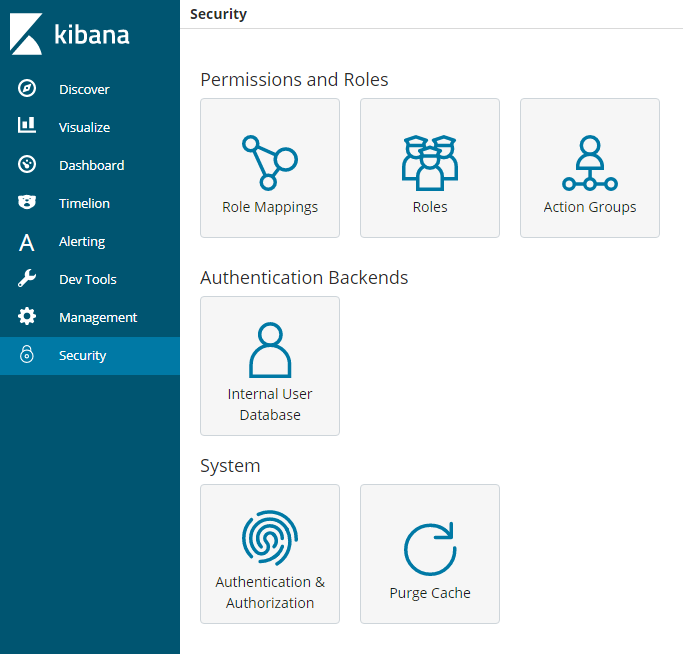
Task: Click the Timelion face icon
Action: pyautogui.click(x=27, y=203)
